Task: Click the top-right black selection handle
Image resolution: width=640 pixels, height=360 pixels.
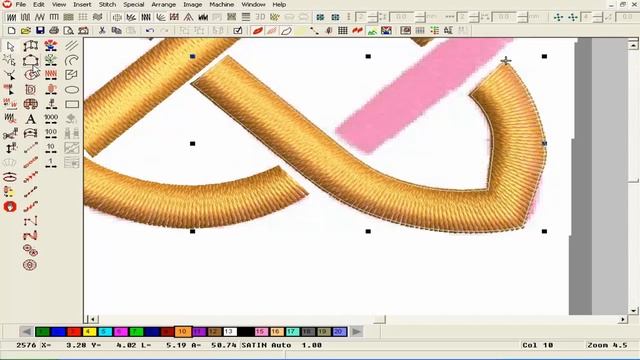Action: point(544,56)
